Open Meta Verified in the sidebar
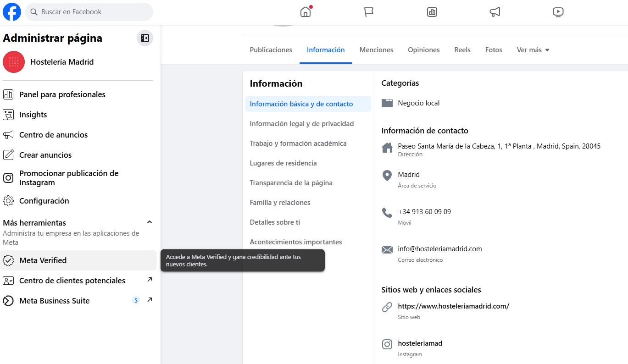This screenshot has width=628, height=364. pyautogui.click(x=43, y=260)
